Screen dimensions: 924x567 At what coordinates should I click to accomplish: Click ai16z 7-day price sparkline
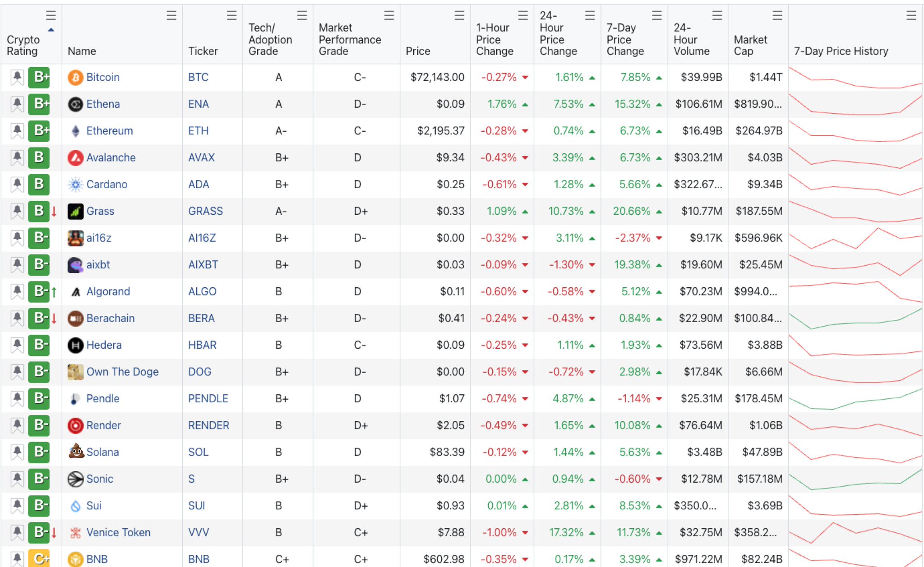[855, 238]
